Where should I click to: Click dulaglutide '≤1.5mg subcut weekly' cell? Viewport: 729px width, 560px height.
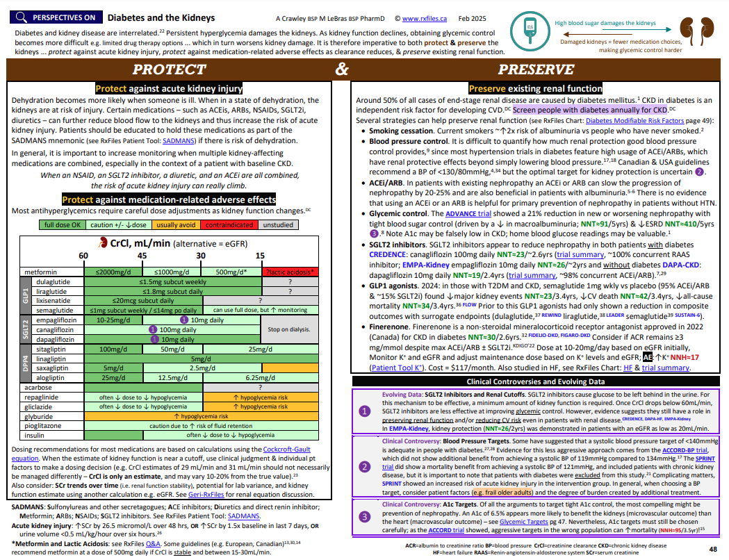(172, 281)
